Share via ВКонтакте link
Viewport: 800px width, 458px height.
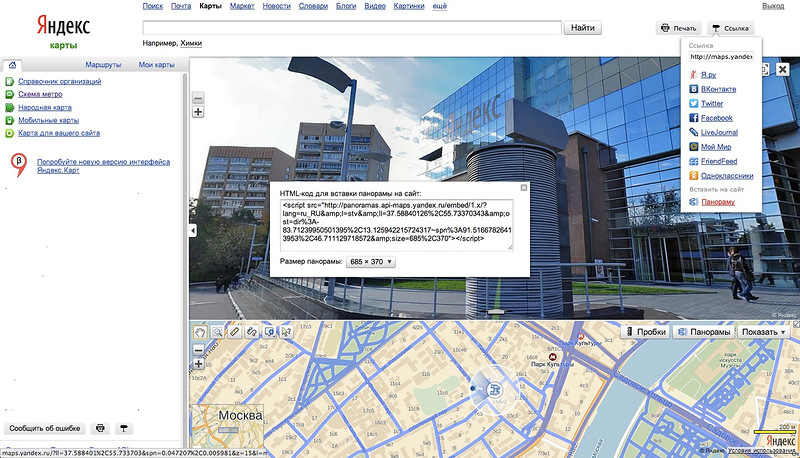718,89
